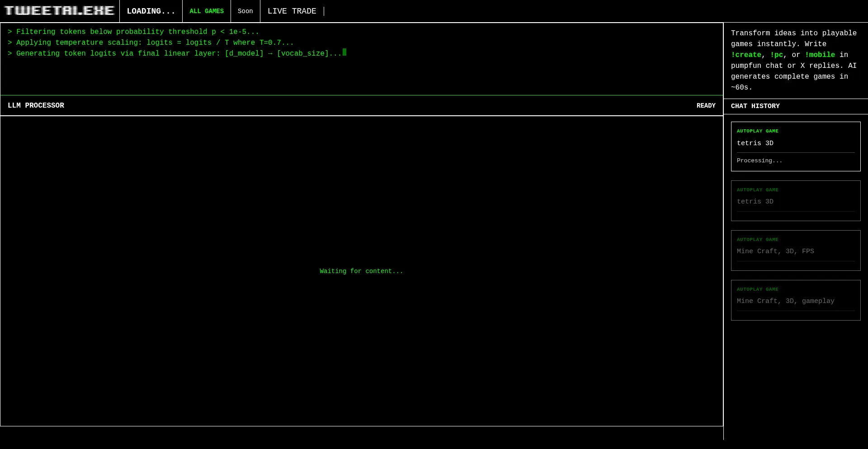
Task: Click the TWEETAI.EXE logo
Action: coord(59,11)
